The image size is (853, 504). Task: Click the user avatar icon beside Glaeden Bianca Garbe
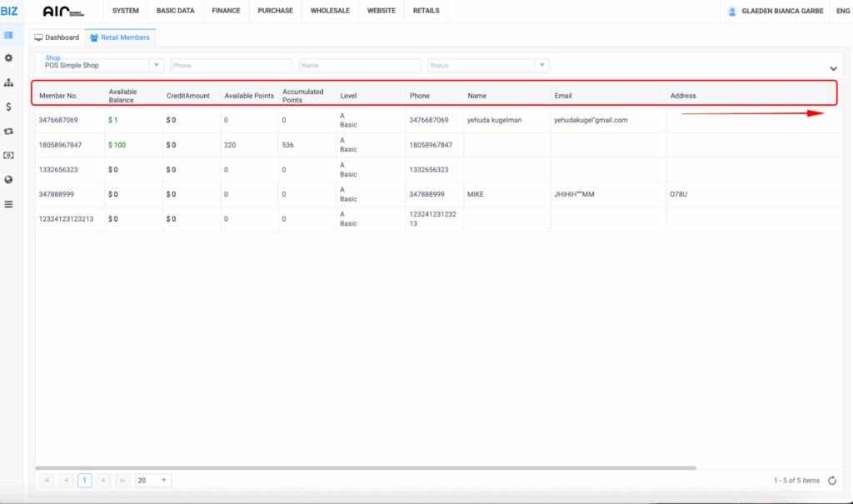pyautogui.click(x=732, y=12)
